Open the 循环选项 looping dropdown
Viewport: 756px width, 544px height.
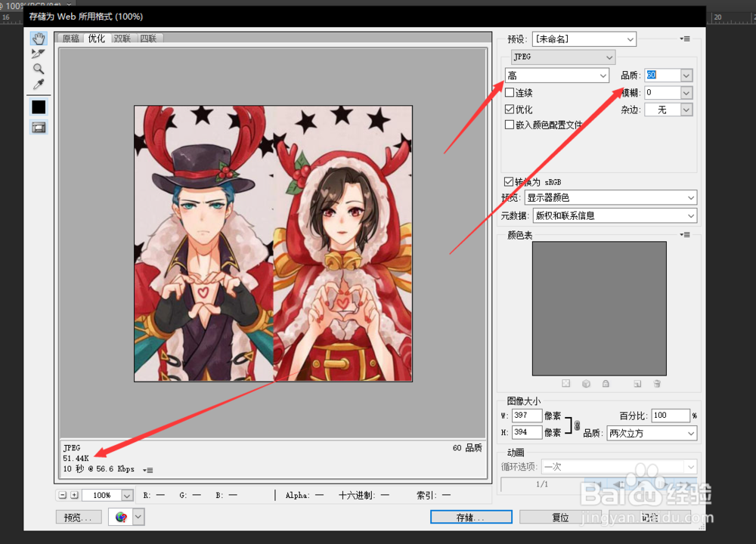pos(619,466)
